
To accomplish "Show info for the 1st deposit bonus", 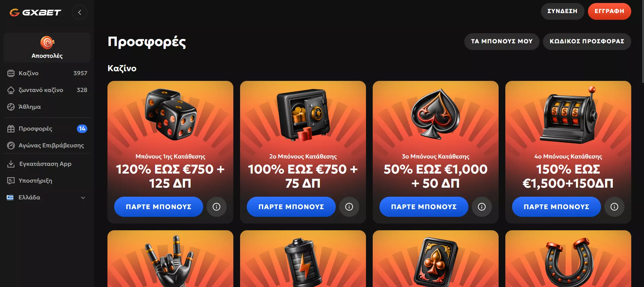I will point(217,207).
